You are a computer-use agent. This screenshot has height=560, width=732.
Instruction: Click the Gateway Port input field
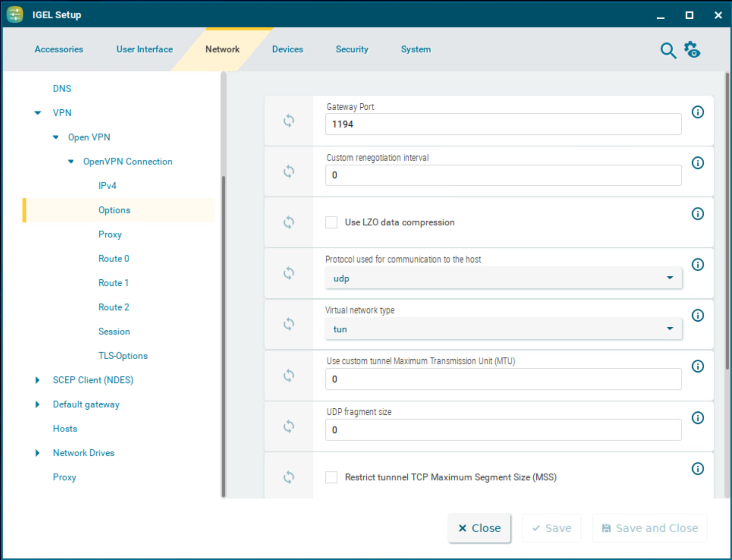coord(503,124)
